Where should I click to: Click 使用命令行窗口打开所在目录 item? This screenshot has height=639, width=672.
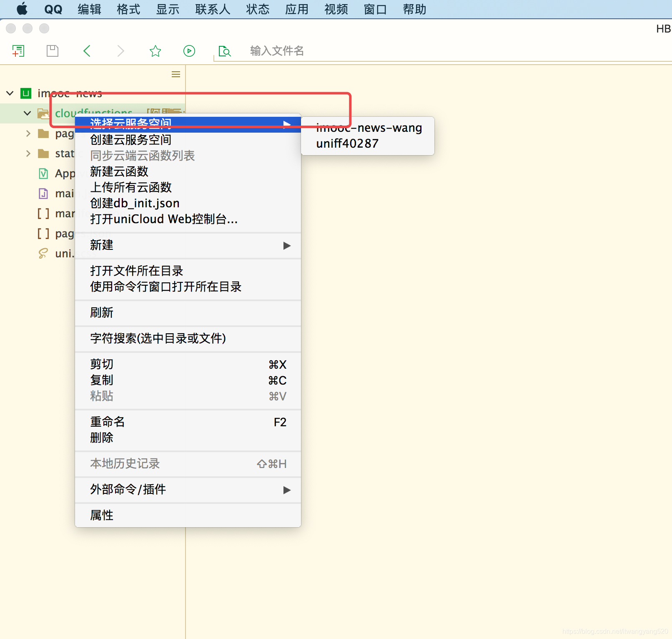(x=188, y=287)
